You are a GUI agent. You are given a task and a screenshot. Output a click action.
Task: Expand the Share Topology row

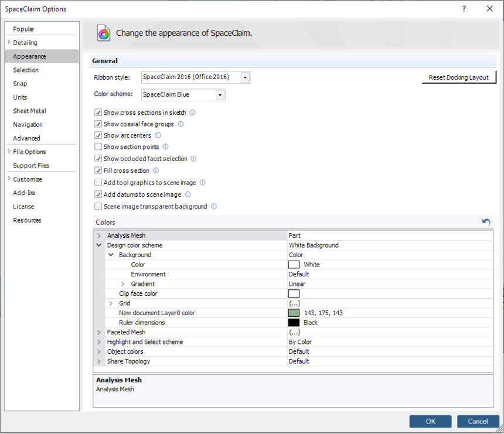point(99,361)
